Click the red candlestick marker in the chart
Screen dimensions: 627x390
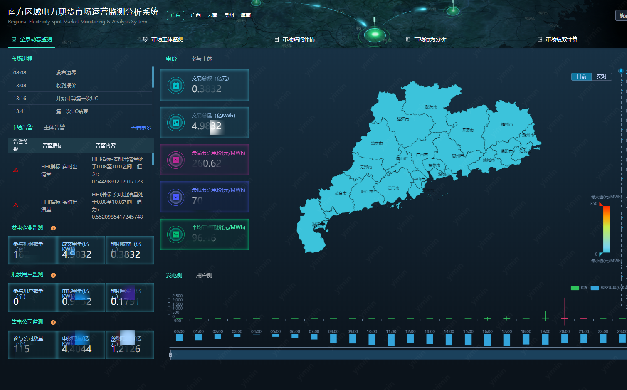[565, 311]
